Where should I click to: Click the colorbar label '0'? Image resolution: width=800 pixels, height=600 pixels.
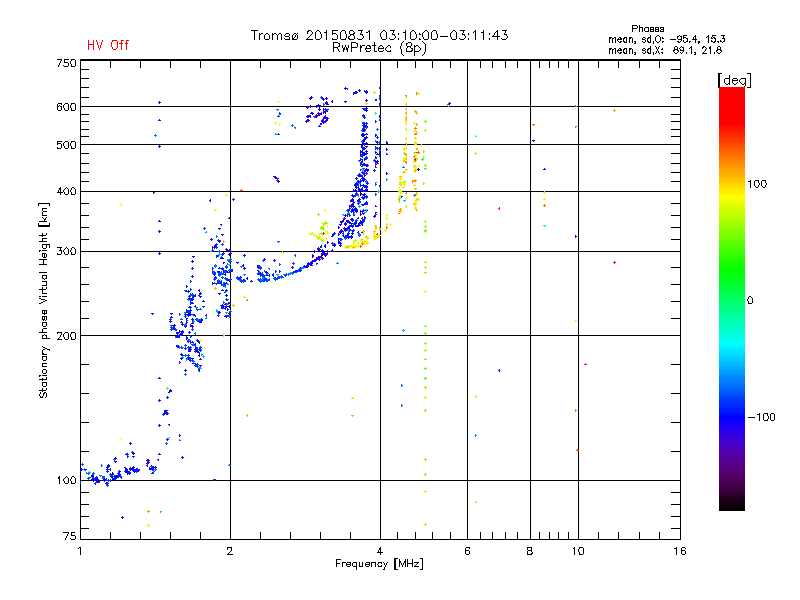[x=750, y=301]
